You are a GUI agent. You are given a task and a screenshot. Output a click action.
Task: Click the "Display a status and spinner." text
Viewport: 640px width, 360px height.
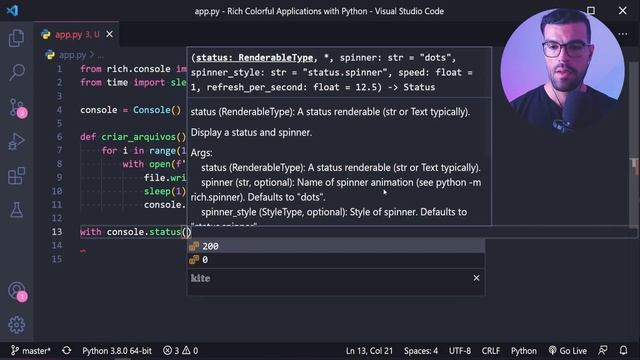pyautogui.click(x=251, y=133)
